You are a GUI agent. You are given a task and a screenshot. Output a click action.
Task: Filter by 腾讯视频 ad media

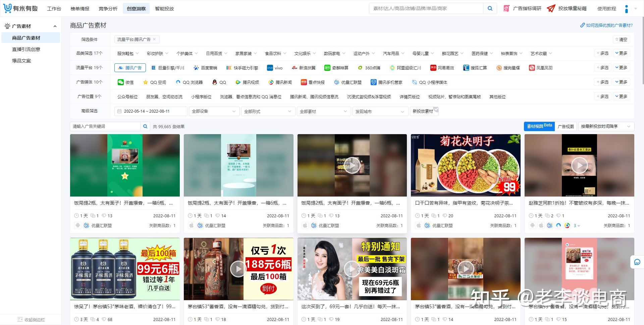247,82
